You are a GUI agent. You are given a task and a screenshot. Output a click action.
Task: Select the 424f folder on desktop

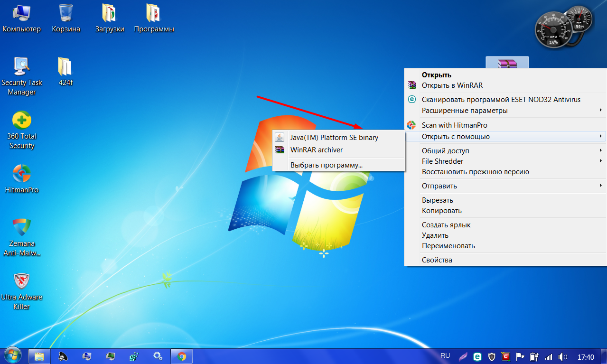click(65, 67)
